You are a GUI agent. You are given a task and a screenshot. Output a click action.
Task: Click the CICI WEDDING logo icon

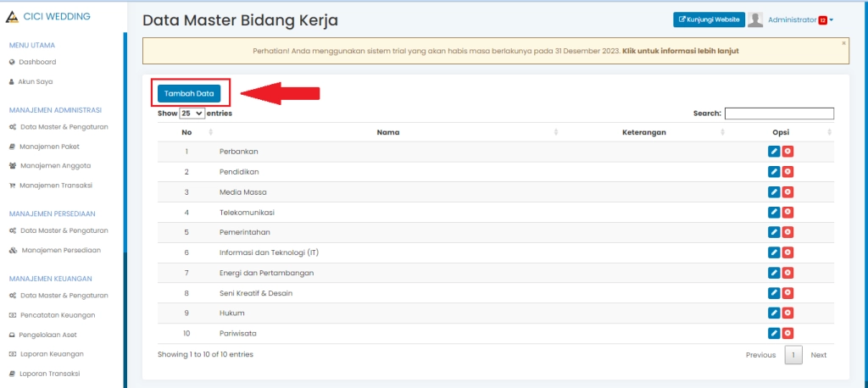pyautogui.click(x=12, y=17)
